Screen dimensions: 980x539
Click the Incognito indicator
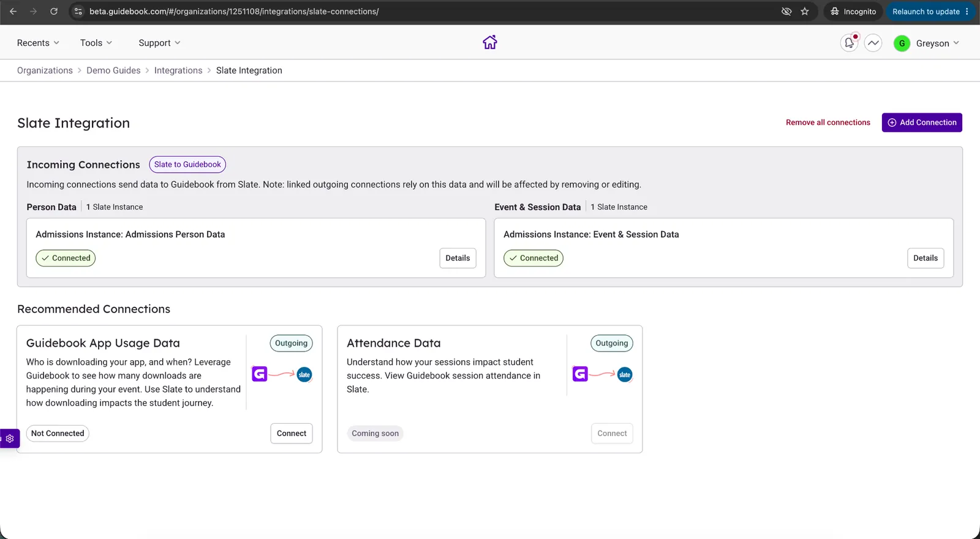[853, 12]
